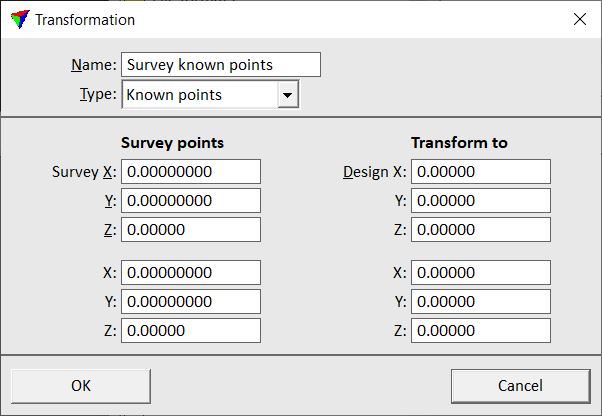602x416 pixels.
Task: Click the first Survey points Z field
Action: coord(191,229)
